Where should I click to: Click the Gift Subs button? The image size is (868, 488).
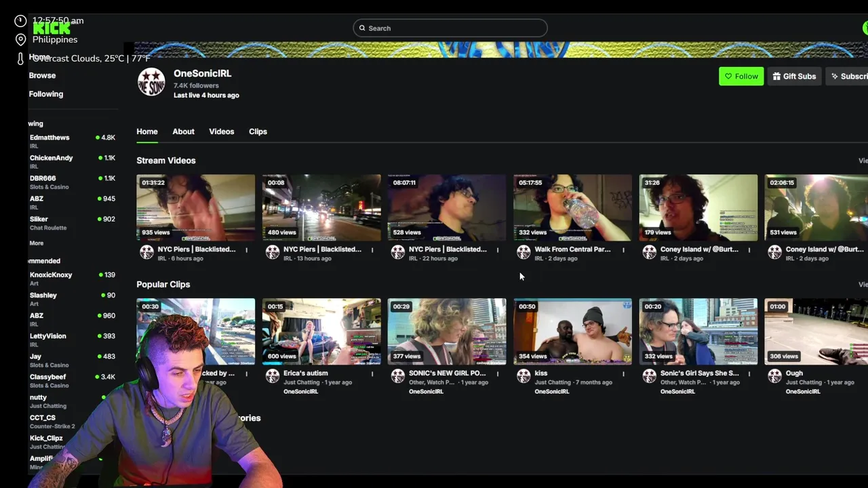[794, 77]
